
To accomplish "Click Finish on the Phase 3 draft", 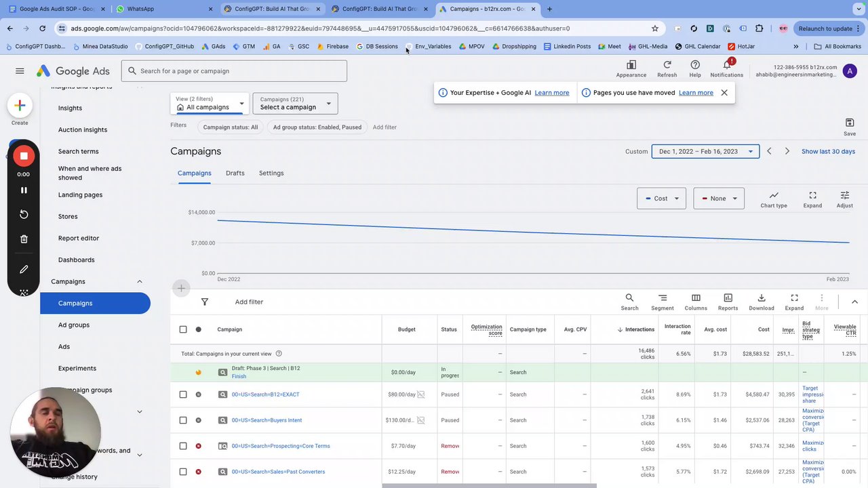I will (x=239, y=377).
